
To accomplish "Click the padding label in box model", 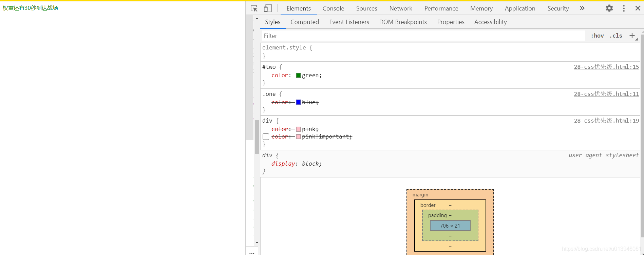I will pyautogui.click(x=437, y=215).
